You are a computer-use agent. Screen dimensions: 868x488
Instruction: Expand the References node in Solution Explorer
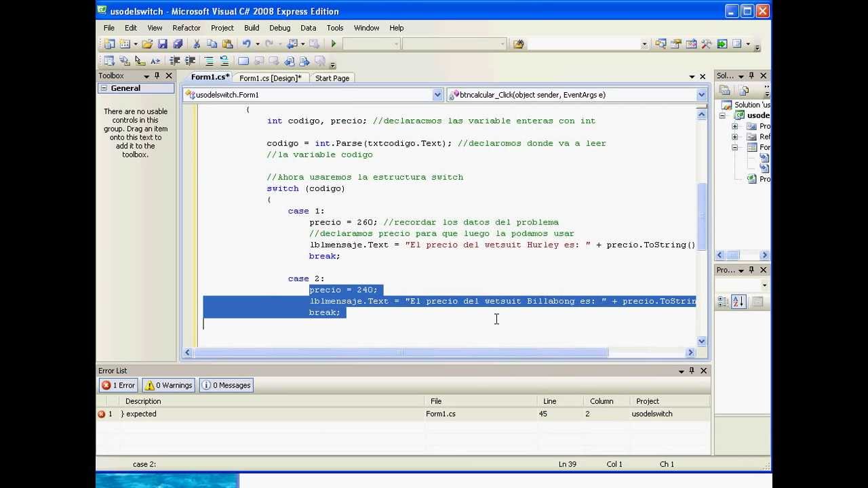734,137
